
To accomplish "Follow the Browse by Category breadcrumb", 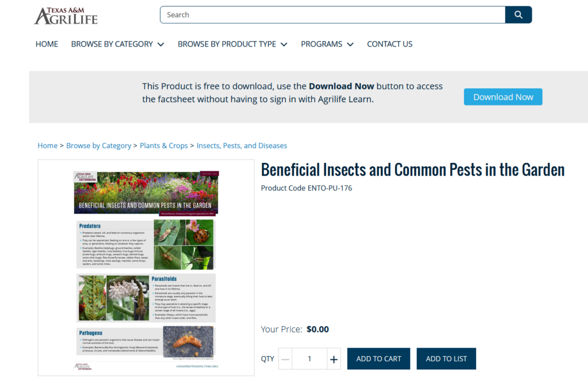I will (x=99, y=146).
